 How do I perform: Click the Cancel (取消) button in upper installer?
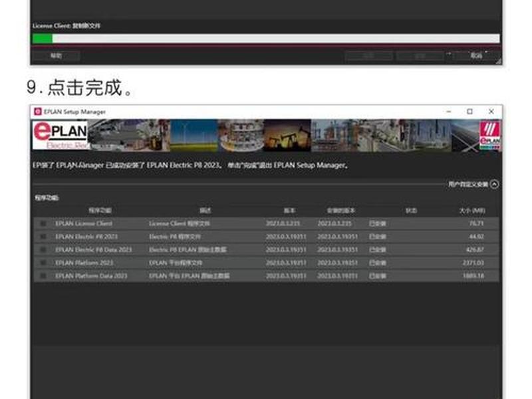[x=475, y=56]
